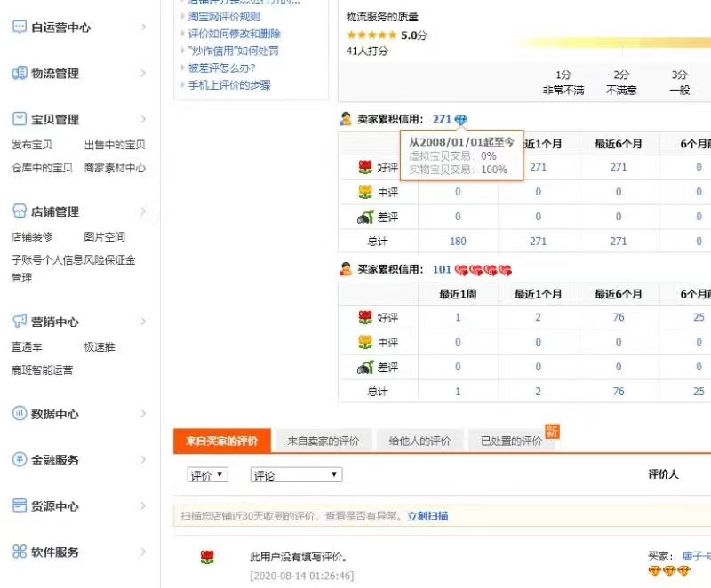The width and height of the screenshot is (711, 588).
Task: Expand the 软件服务 chevron
Action: pos(143,552)
